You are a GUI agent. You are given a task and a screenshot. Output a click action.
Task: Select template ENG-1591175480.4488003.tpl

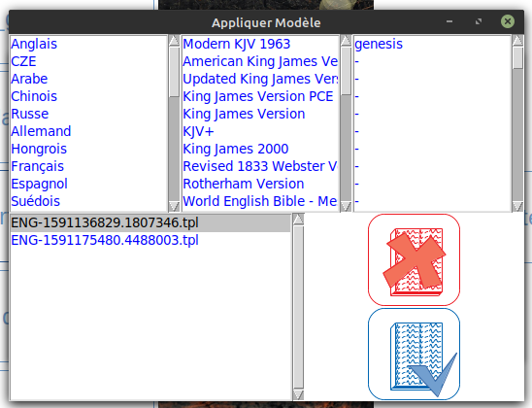coord(105,240)
